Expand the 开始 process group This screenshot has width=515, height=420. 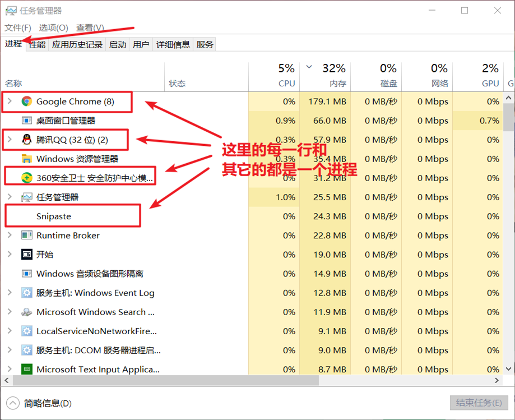click(10, 255)
